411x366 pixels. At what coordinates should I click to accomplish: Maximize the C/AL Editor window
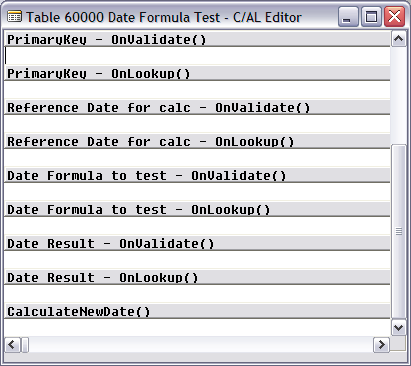(x=371, y=17)
